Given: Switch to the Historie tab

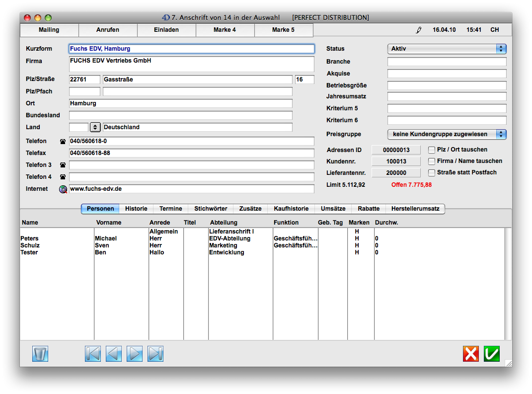Looking at the screenshot, I should [136, 209].
